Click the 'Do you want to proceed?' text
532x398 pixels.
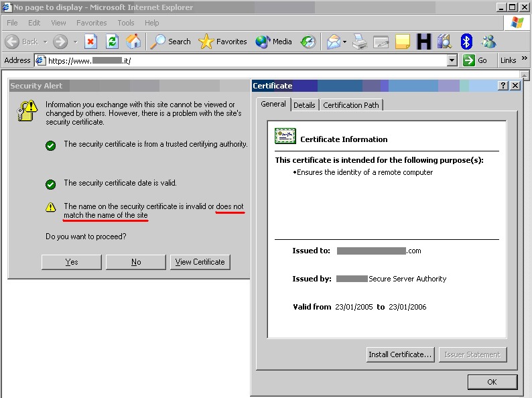coord(86,237)
